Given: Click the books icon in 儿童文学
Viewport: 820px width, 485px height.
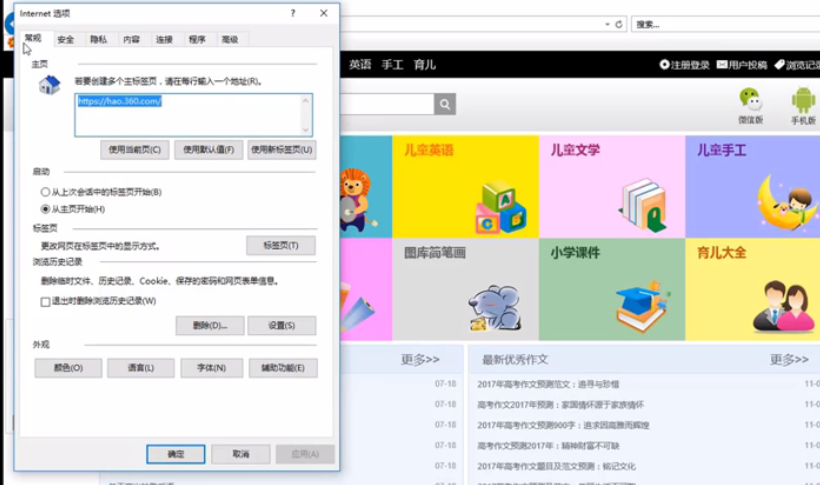Looking at the screenshot, I should click(644, 205).
